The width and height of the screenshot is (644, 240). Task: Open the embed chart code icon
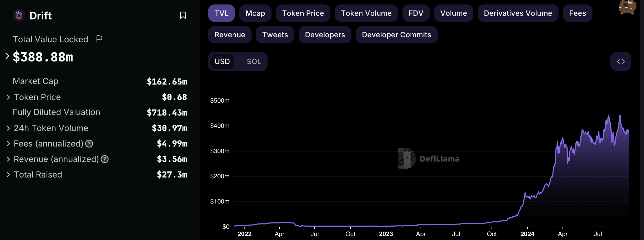tap(621, 61)
